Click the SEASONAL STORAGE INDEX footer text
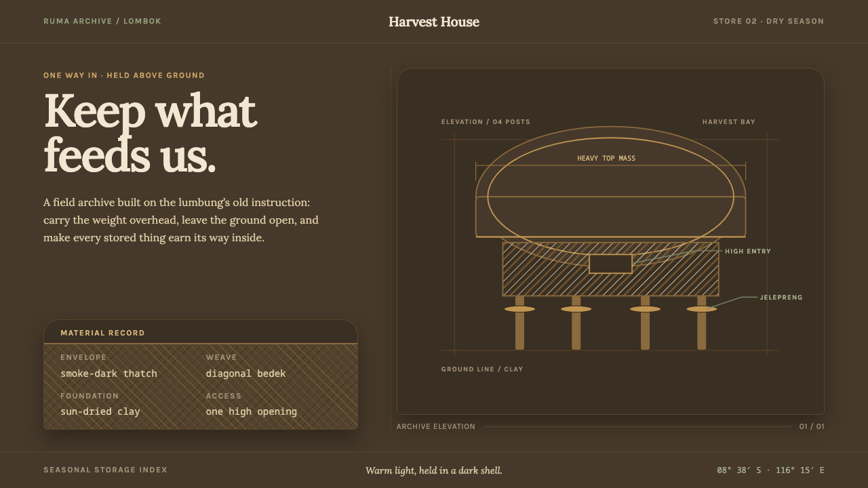Viewport: 868px width, 488px height. 105,470
